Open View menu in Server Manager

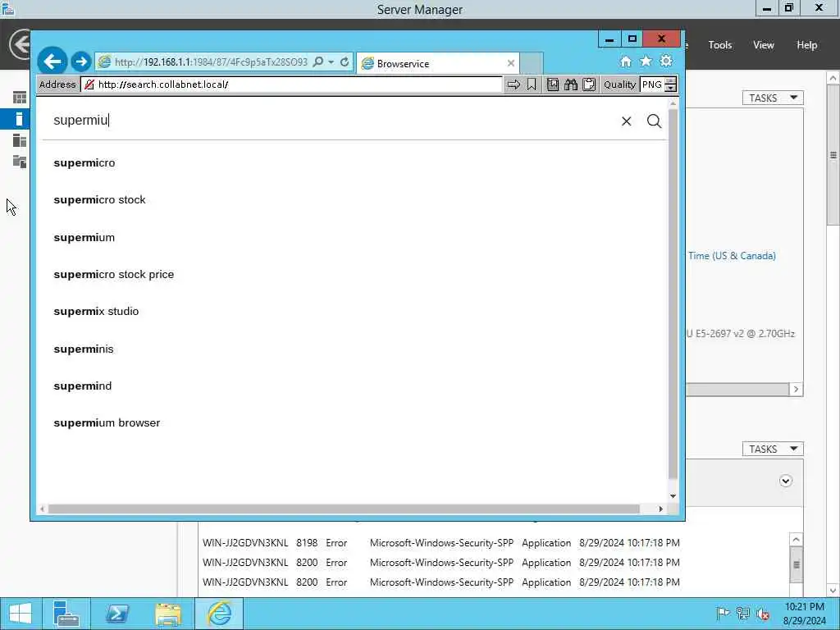click(x=764, y=45)
